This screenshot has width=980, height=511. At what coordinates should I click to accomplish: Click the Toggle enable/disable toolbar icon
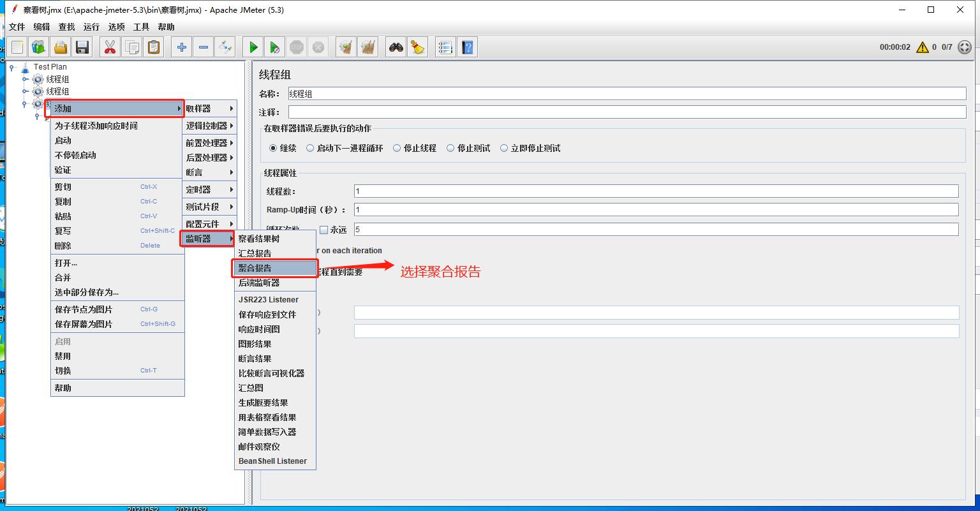pos(225,47)
